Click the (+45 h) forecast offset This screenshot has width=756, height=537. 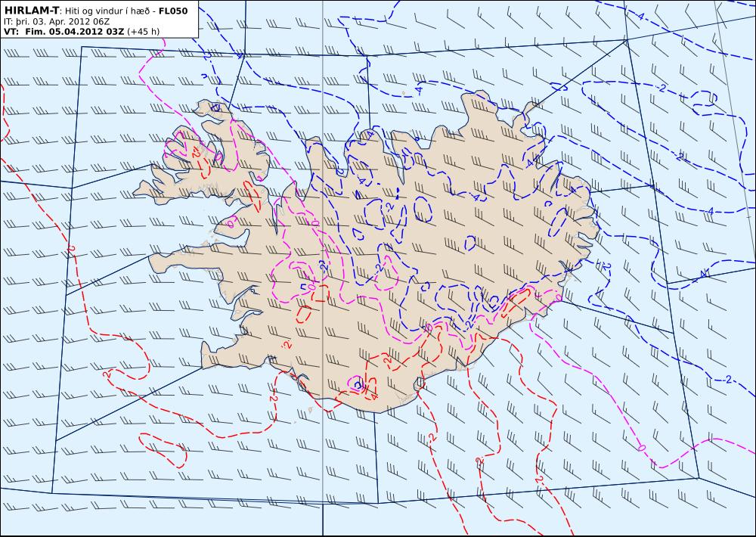(x=143, y=32)
